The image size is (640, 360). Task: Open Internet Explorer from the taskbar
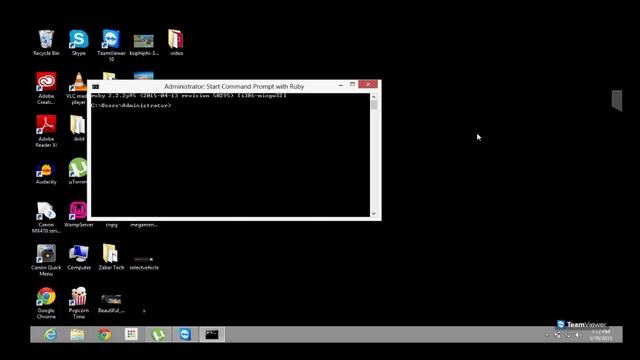pos(50,335)
